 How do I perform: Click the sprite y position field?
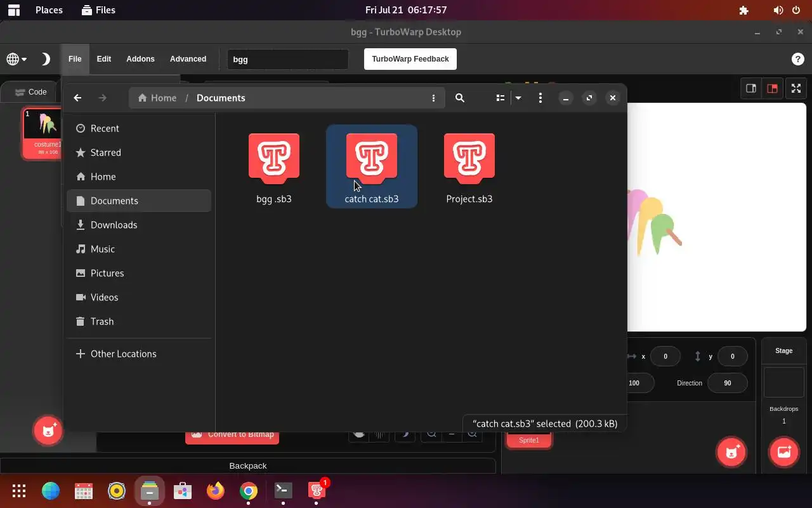732,356
